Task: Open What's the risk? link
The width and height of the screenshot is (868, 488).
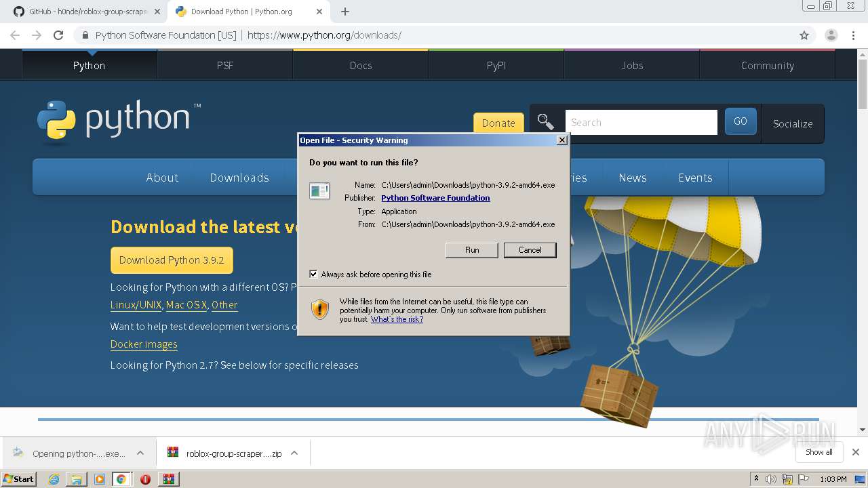Action: point(397,319)
